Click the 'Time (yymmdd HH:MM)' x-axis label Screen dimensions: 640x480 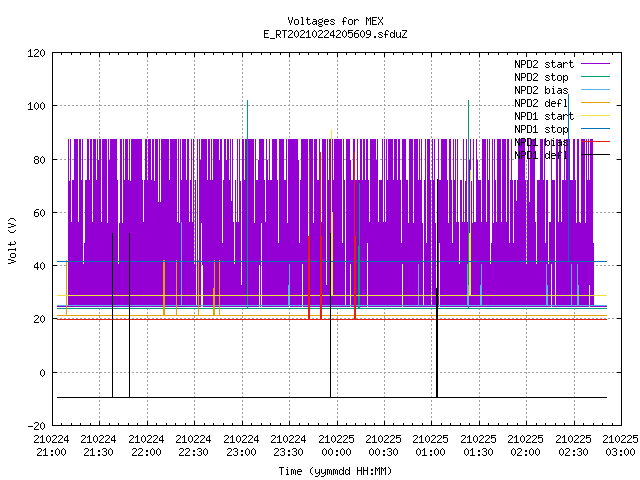coord(335,471)
